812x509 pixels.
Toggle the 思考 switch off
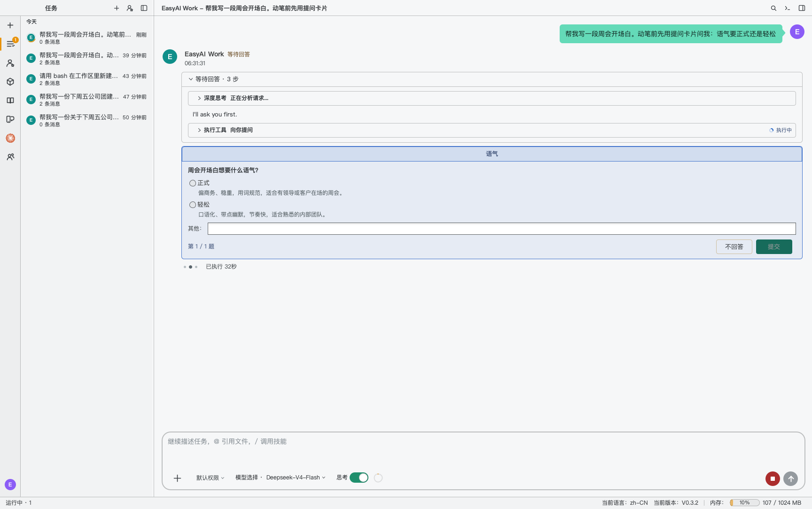click(359, 478)
